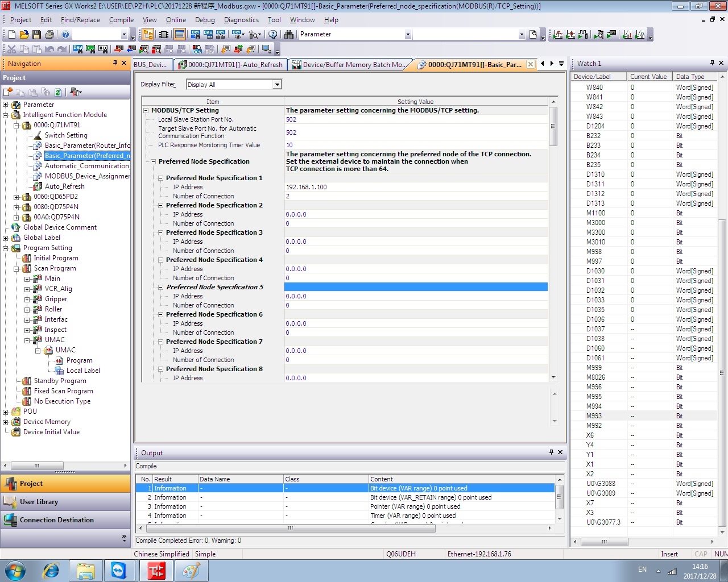Image resolution: width=728 pixels, height=582 pixels.
Task: Open the Compile menu
Action: [x=121, y=20]
